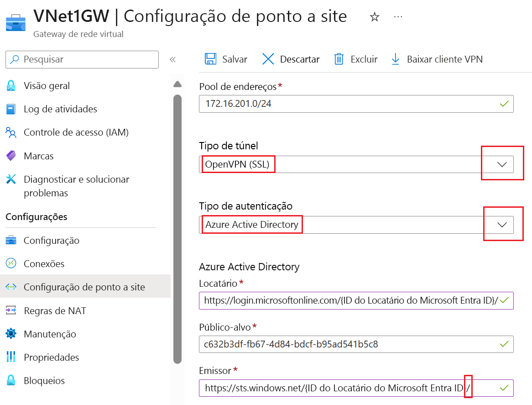Viewport: 532px width, 405px height.
Task: Click the Azure Active Directory section heading
Action: [x=250, y=267]
